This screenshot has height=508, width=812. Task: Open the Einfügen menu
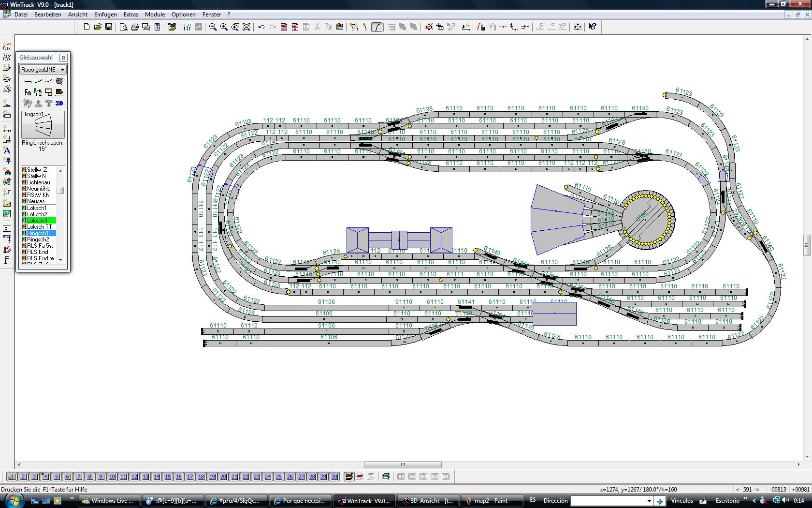(105, 14)
